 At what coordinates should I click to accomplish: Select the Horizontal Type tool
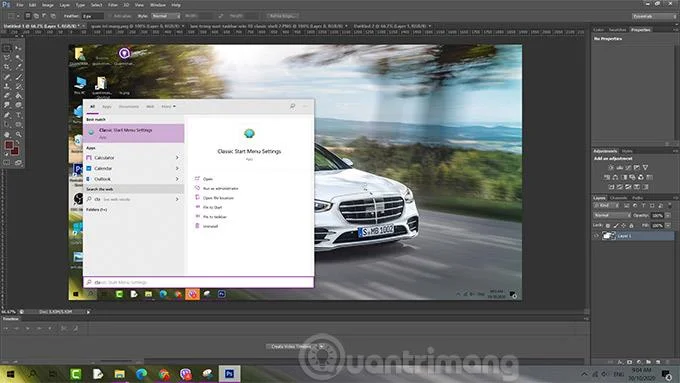coord(18,115)
